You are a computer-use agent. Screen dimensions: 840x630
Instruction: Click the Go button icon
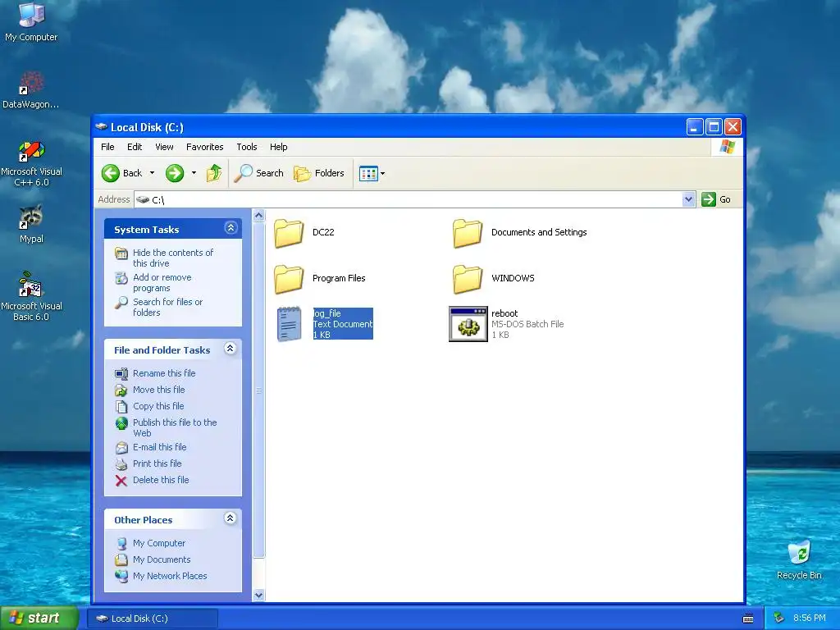(x=709, y=199)
